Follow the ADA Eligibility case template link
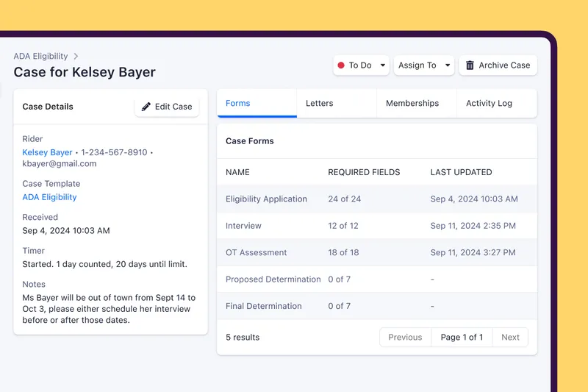The height and width of the screenshot is (392, 588). (49, 197)
